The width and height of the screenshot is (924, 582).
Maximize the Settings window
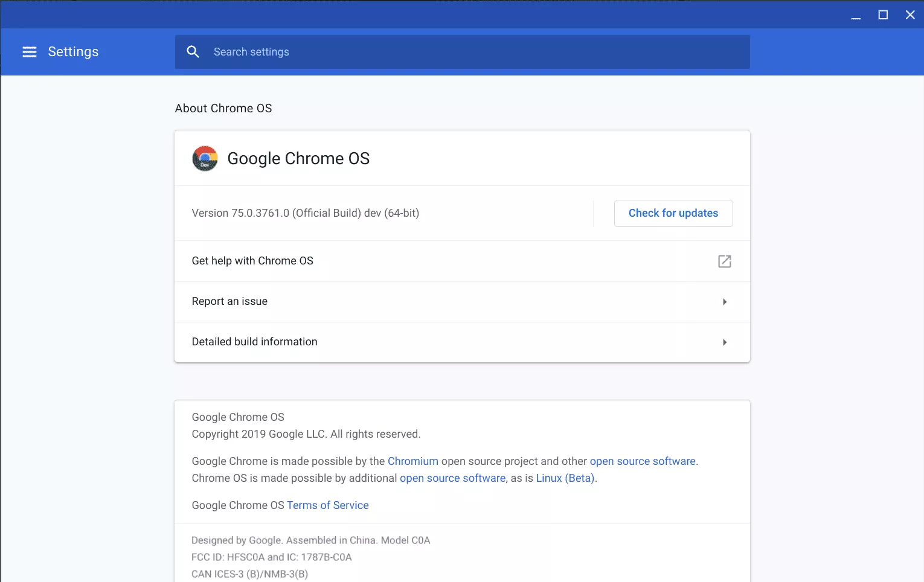[883, 15]
